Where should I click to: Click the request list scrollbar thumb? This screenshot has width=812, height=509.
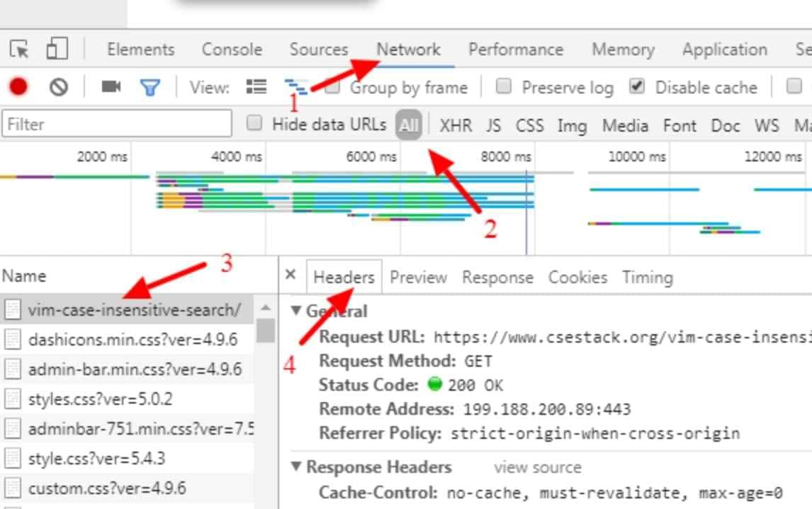coord(266,331)
